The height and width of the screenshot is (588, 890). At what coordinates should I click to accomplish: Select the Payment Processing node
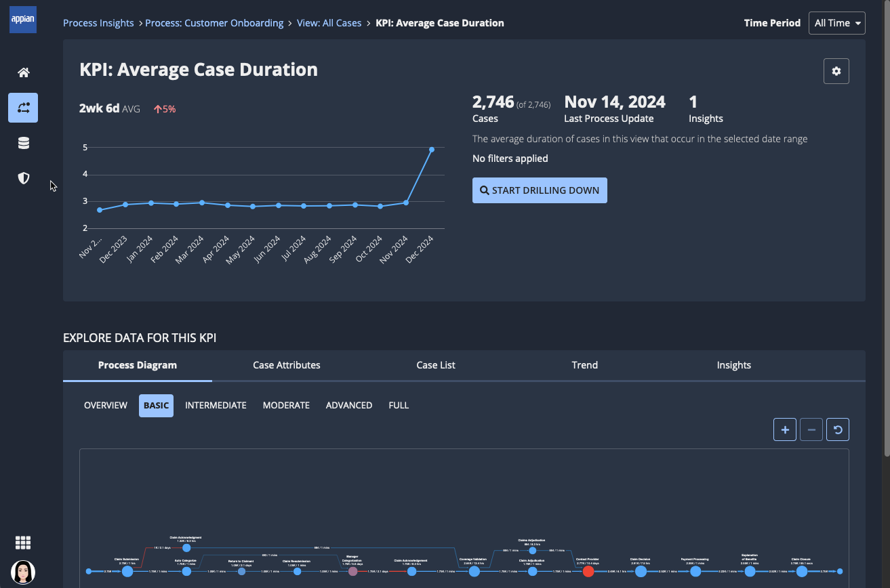[695, 572]
